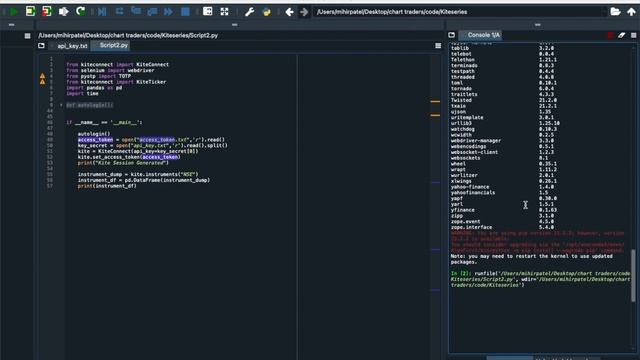
Task: Change to the parent directory
Action: pyautogui.click(x=631, y=11)
